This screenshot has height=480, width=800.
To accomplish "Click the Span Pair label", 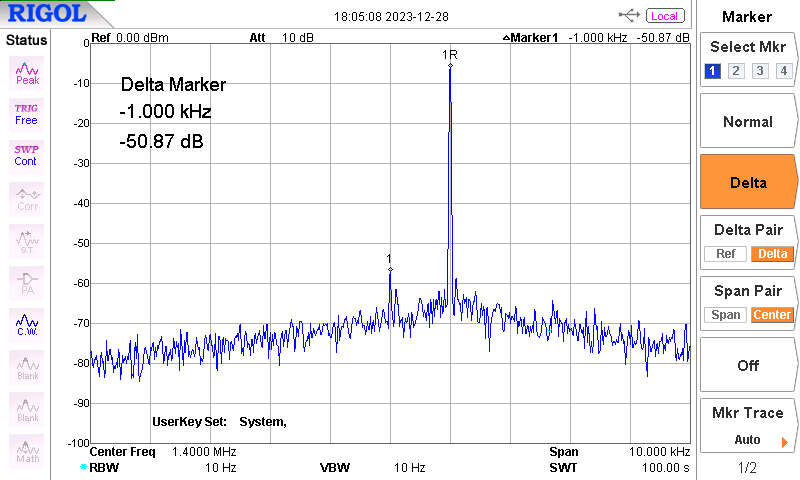I will point(747,291).
